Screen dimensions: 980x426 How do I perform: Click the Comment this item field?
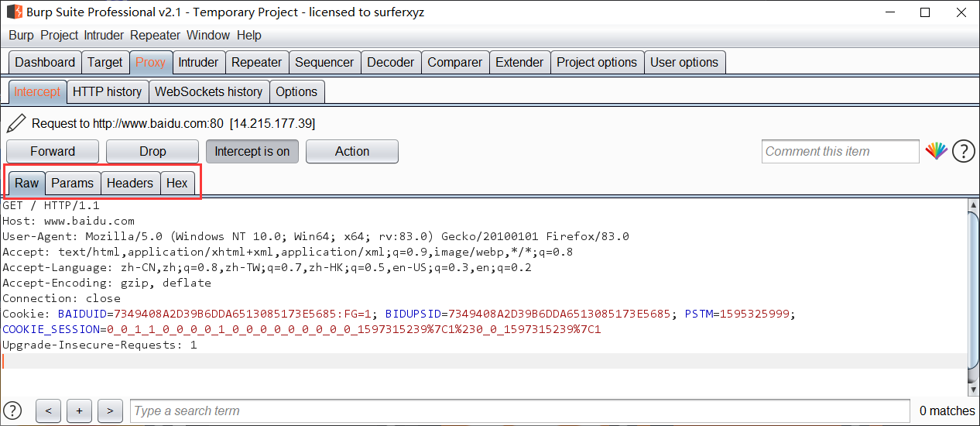pos(840,151)
